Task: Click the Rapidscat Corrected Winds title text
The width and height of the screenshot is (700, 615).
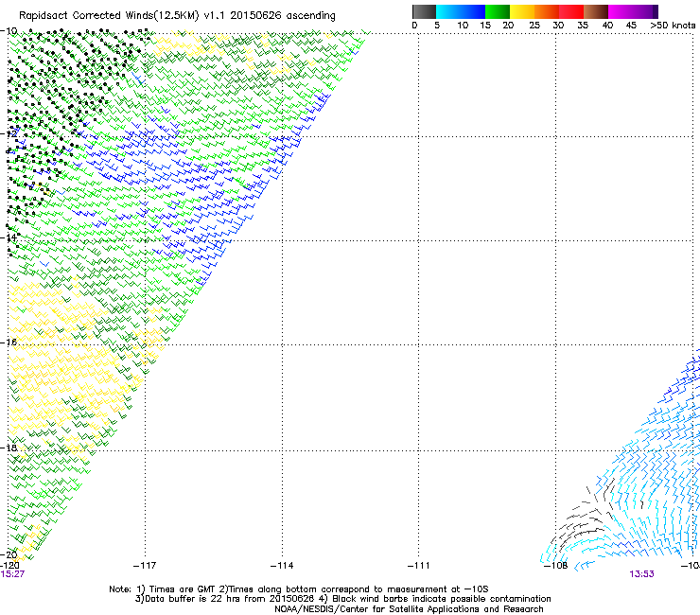Action: [177, 16]
